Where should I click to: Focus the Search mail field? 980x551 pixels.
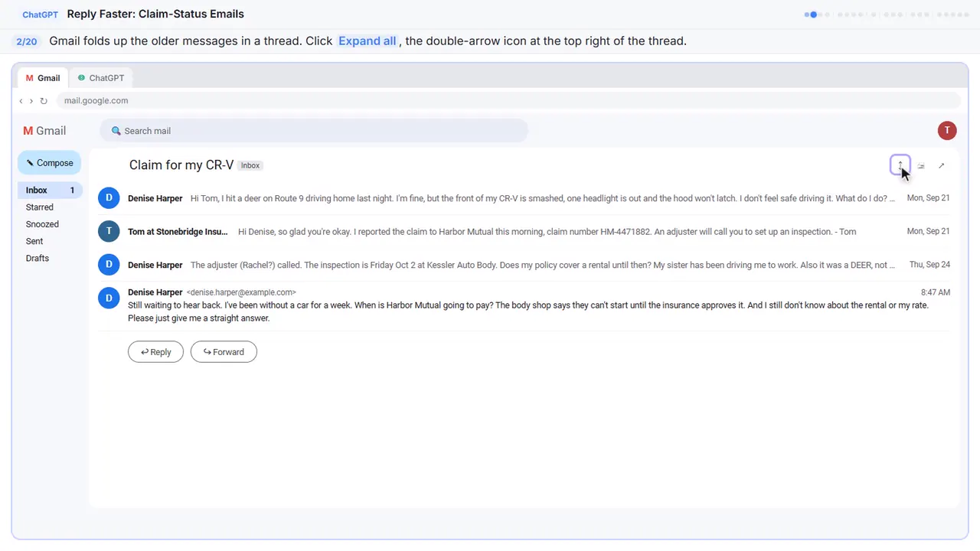coord(314,131)
